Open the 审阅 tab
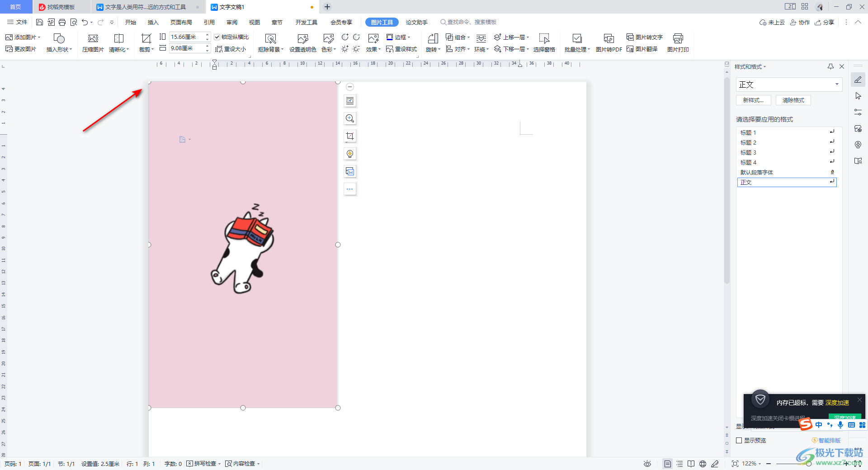The image size is (868, 470). (232, 22)
